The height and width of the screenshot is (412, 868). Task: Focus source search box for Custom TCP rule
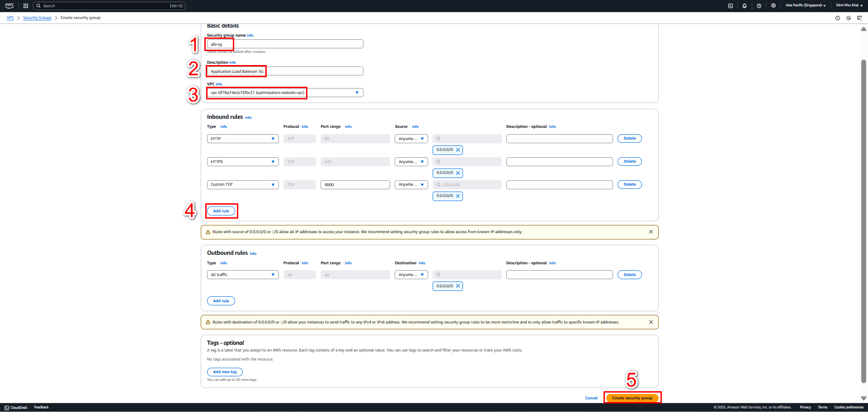(467, 185)
